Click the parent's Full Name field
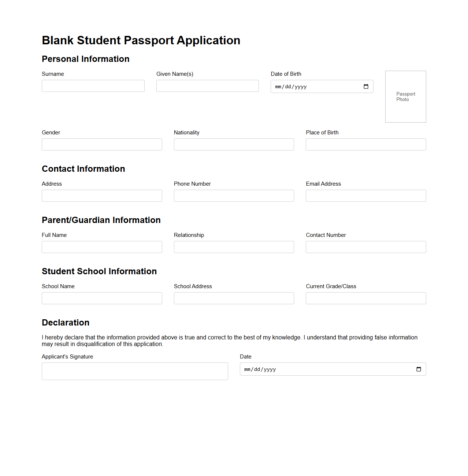Screen dimensions: 468x476 (102, 247)
